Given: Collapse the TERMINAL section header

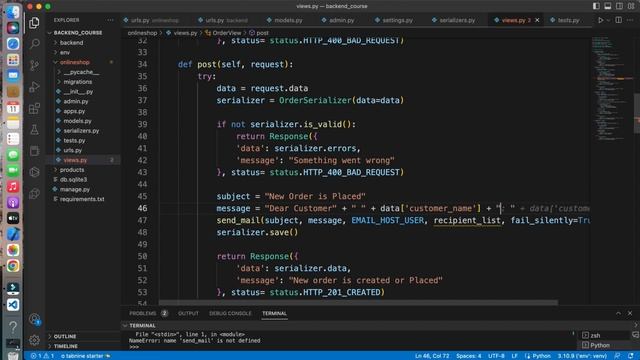Looking at the screenshot, I should tap(142, 325).
